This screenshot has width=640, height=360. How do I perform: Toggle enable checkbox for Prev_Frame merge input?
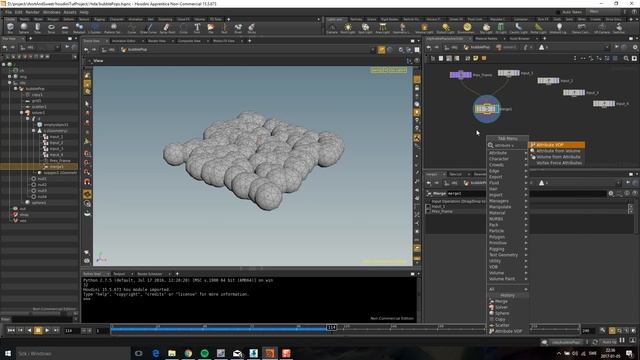(x=428, y=211)
